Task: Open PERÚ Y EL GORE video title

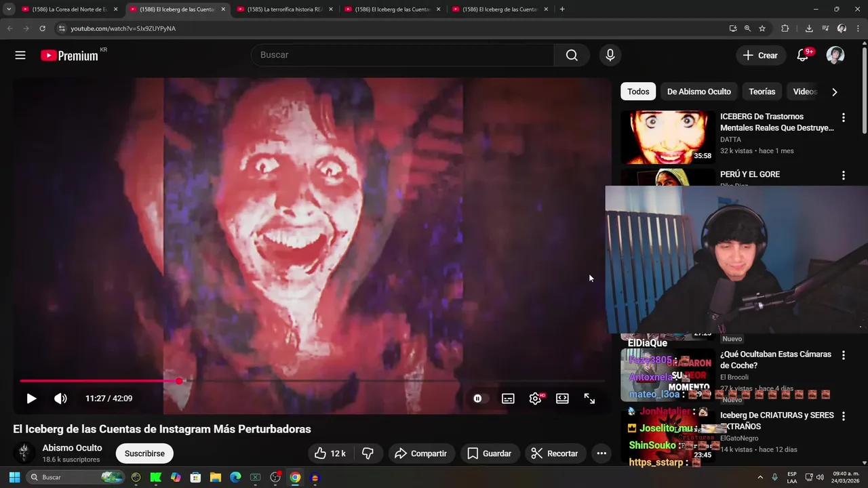Action: 749,174
